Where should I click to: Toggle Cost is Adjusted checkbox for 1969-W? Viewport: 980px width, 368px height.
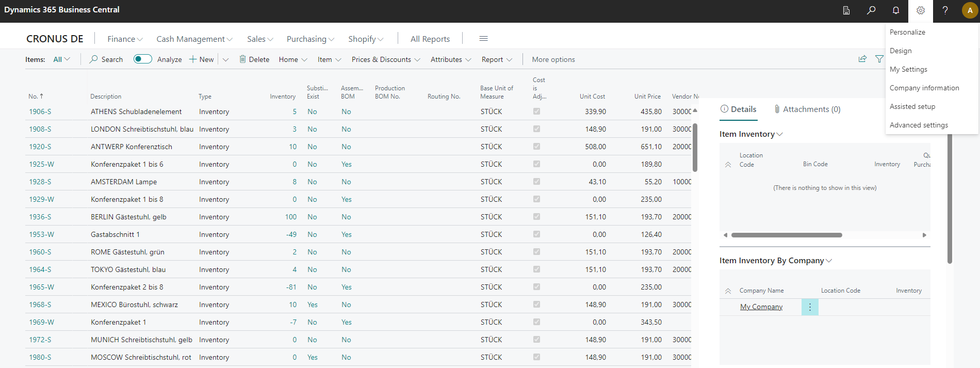pyautogui.click(x=536, y=322)
